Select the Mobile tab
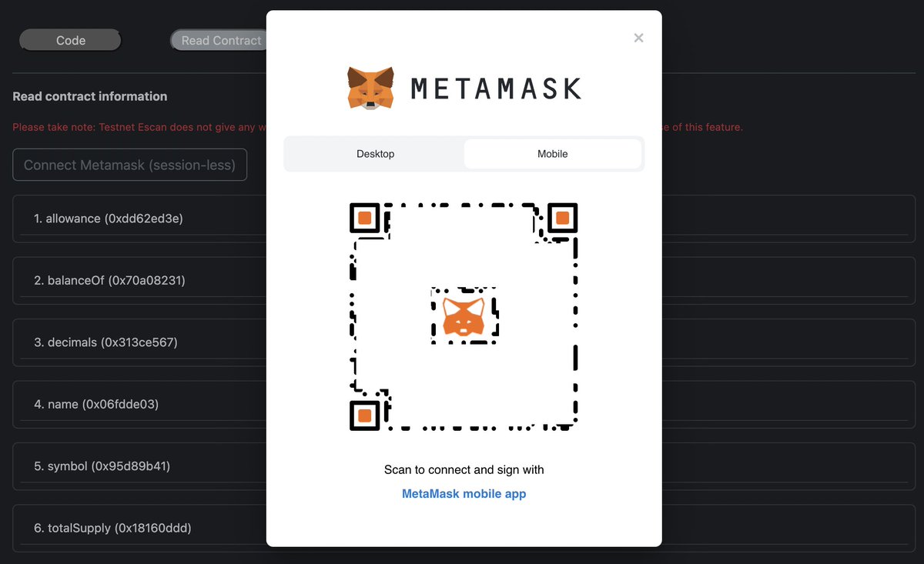924x564 pixels. [x=552, y=154]
